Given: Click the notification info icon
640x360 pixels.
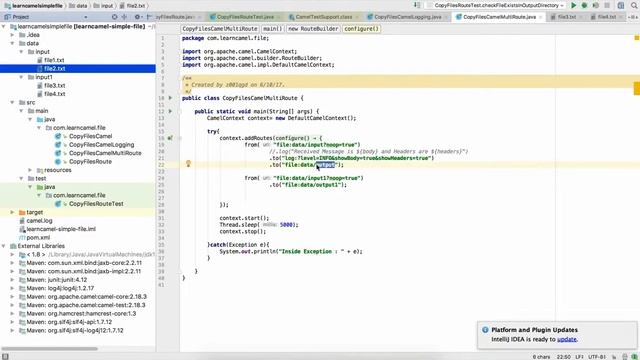Looking at the screenshot, I should [x=485, y=330].
